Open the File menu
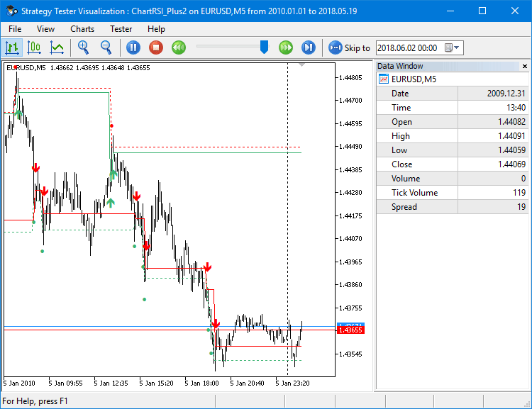Screen dimensions: 532x409 pyautogui.click(x=15, y=29)
